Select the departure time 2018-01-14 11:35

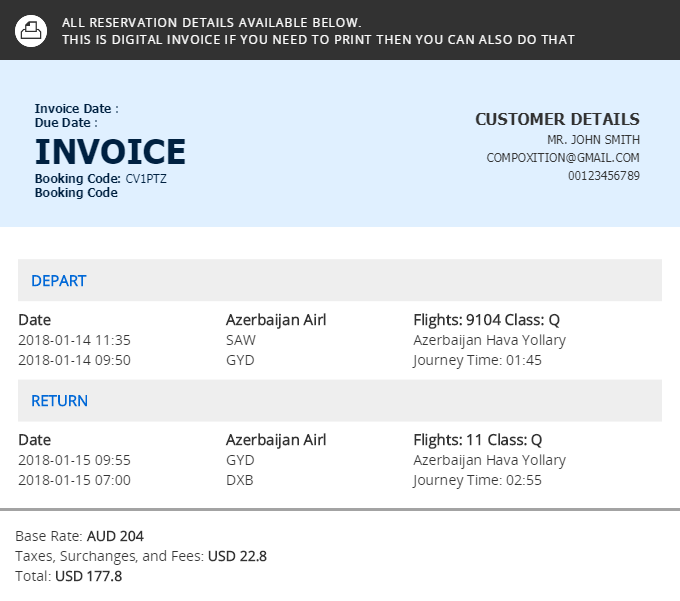(74, 340)
